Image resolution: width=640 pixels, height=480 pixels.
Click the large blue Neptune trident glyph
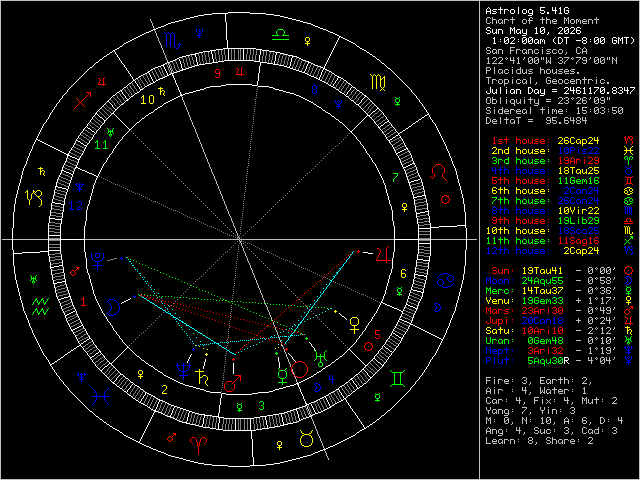click(184, 371)
